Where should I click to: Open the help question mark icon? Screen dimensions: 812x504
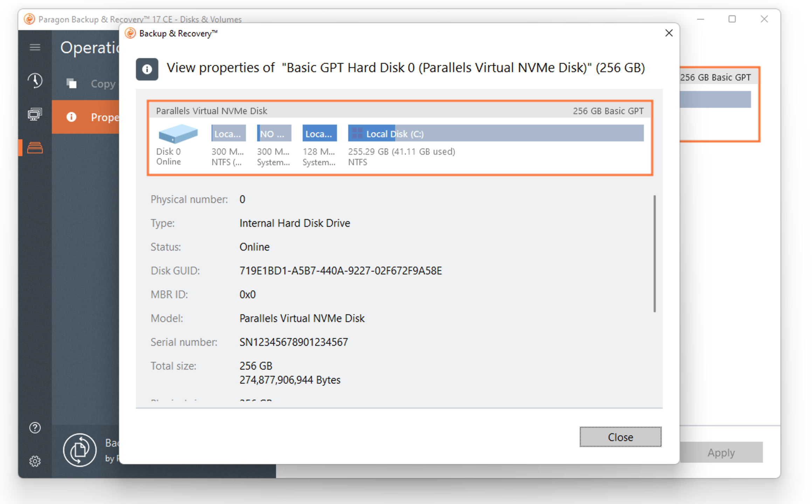pyautogui.click(x=35, y=428)
